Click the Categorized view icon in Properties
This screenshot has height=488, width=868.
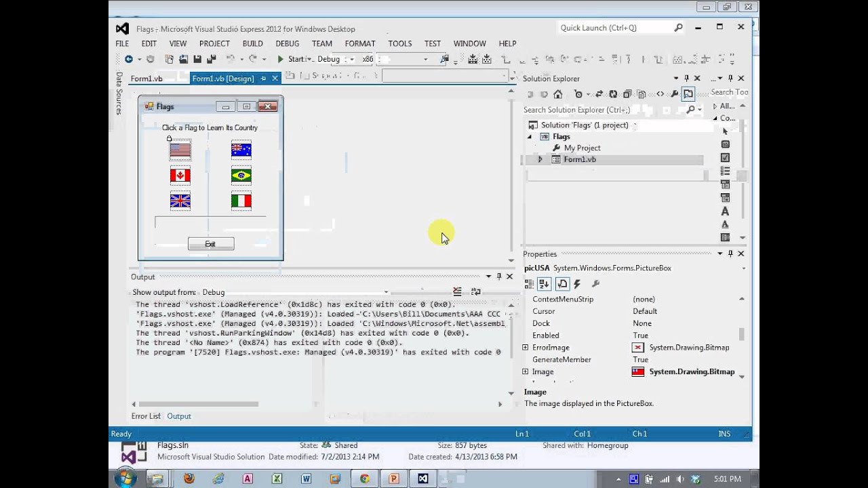530,284
